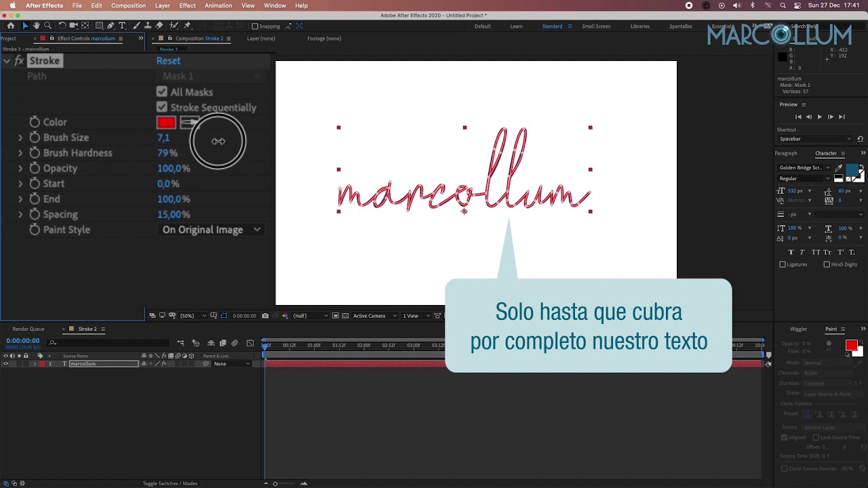Toggle region of interest button
Screen dimensions: 868x488
(336, 316)
